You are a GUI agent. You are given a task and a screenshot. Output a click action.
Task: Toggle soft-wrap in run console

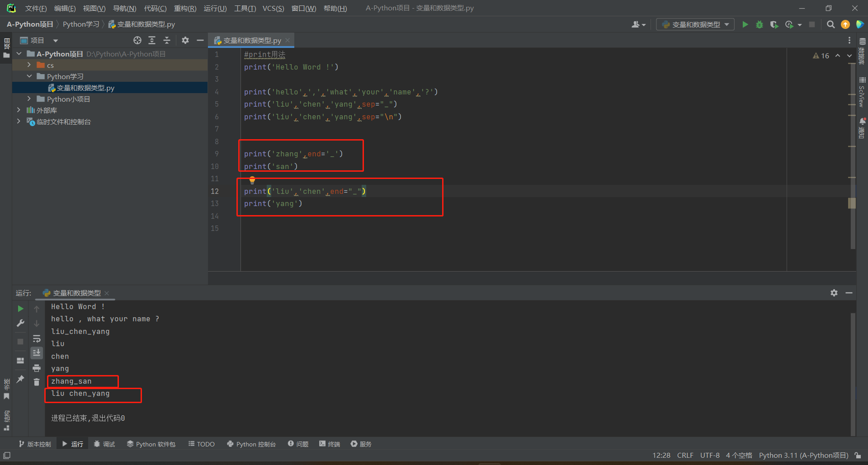(x=37, y=338)
